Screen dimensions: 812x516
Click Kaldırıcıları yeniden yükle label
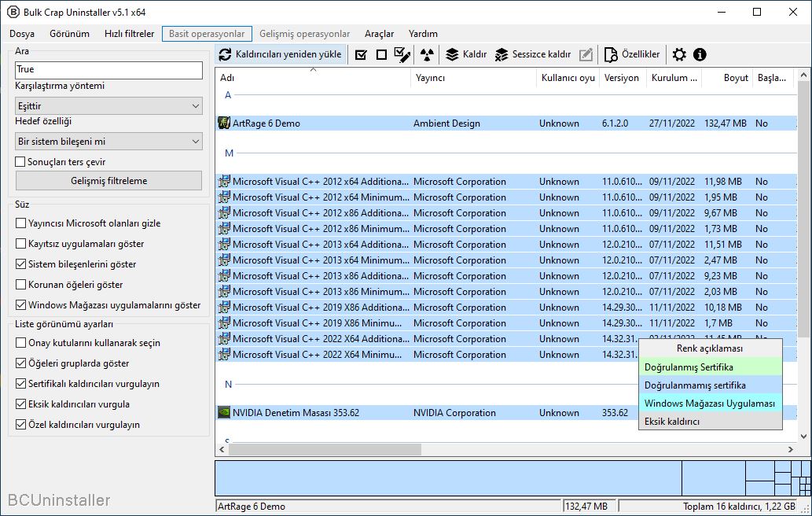(288, 54)
